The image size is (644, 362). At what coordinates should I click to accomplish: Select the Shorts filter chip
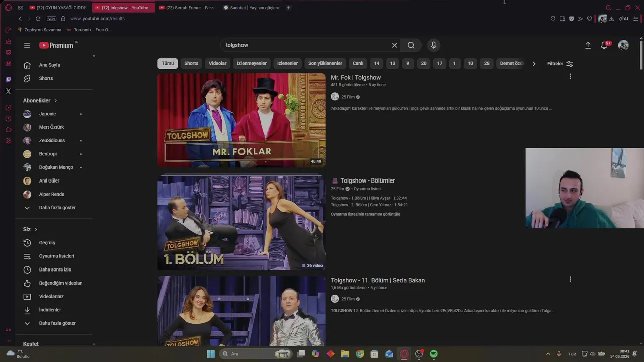point(191,63)
